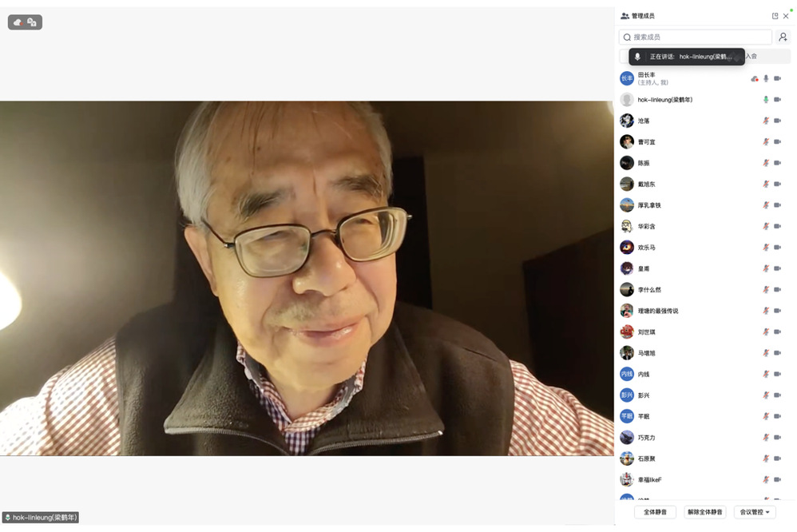This screenshot has width=797, height=532.
Task: Click the cloud recording indicator icon
Action: (18, 22)
